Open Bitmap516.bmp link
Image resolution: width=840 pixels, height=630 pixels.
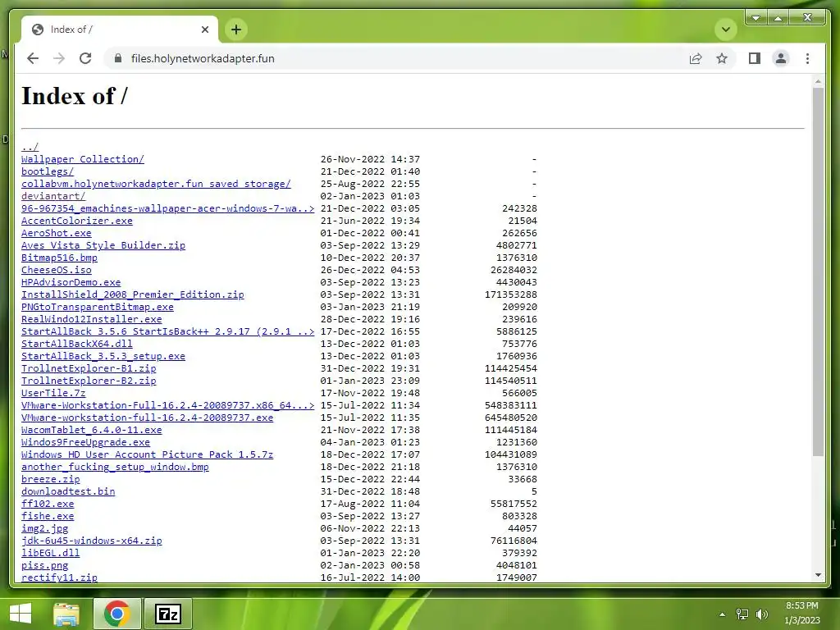[59, 258]
